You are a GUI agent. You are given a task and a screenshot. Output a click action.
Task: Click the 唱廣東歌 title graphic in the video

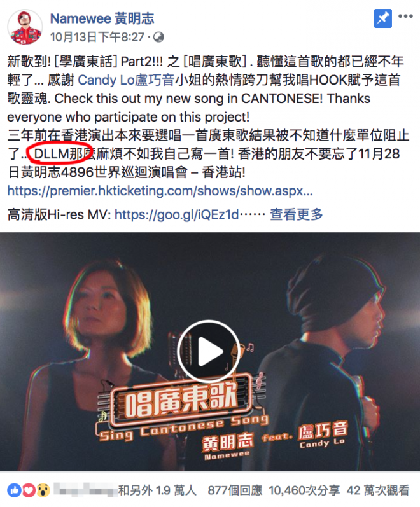[181, 401]
